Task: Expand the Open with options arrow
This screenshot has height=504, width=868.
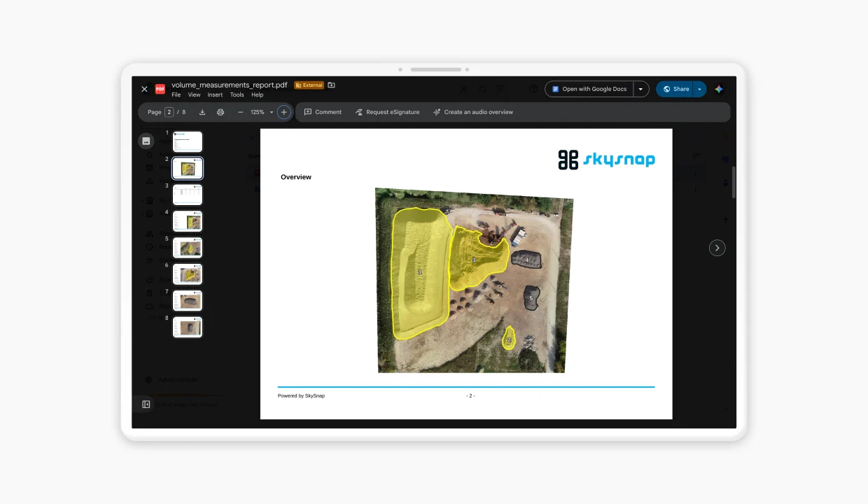Action: coord(640,89)
